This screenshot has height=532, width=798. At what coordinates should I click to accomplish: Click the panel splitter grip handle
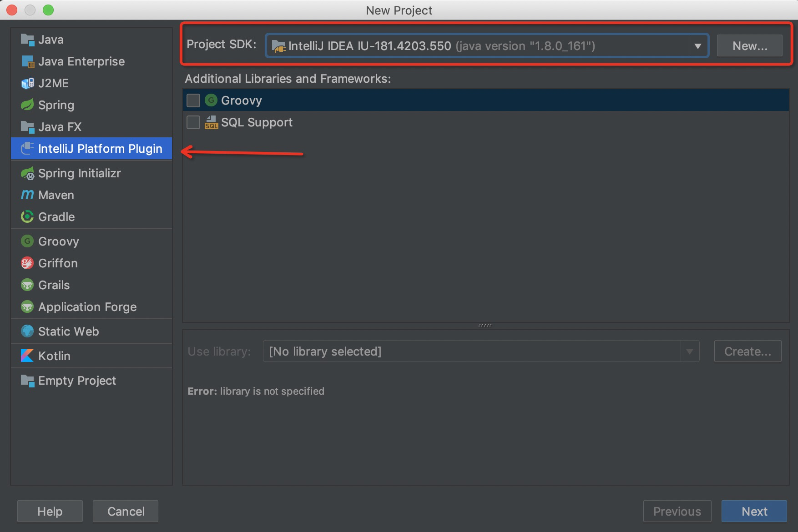[485, 325]
